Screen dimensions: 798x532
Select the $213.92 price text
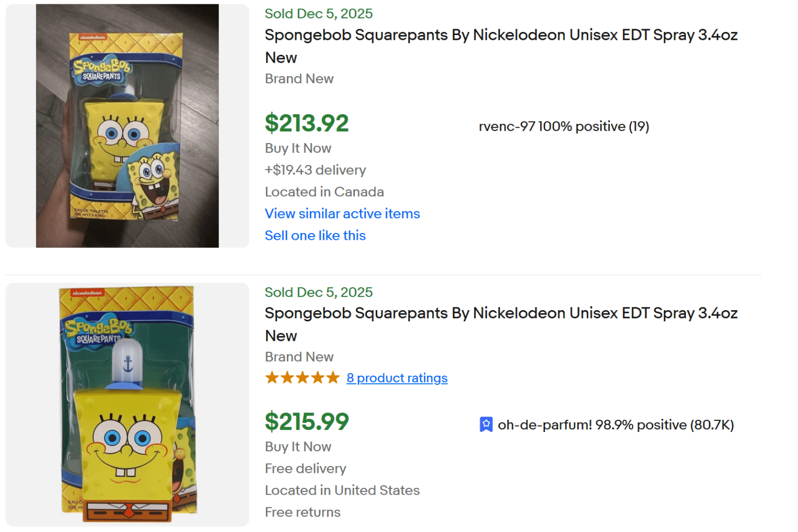306,123
